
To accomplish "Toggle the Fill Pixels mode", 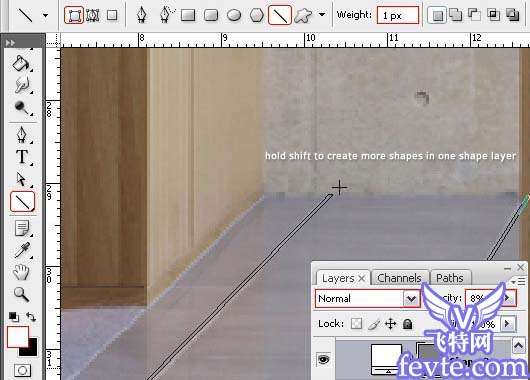I will [112, 15].
